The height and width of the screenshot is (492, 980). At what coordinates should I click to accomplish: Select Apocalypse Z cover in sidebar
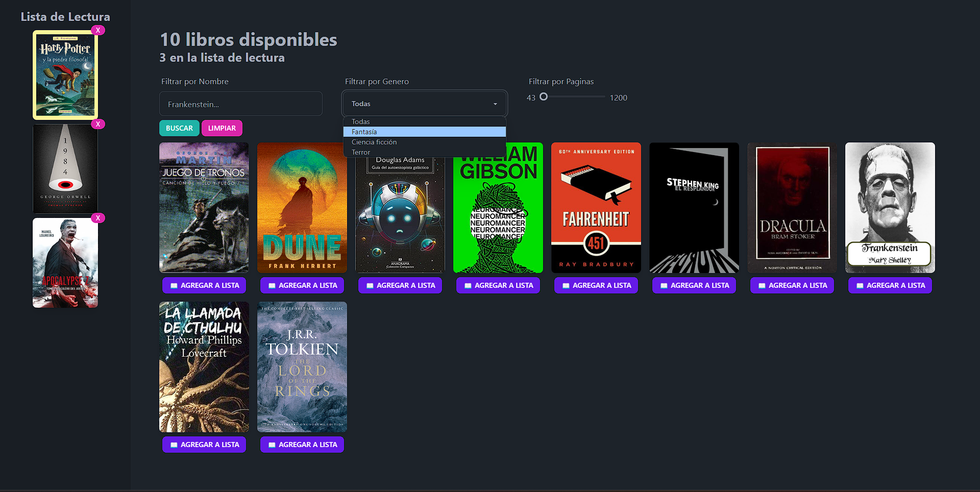coord(65,263)
